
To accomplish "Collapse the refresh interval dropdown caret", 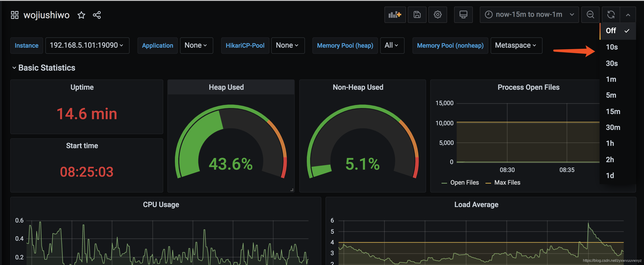I will [x=628, y=15].
